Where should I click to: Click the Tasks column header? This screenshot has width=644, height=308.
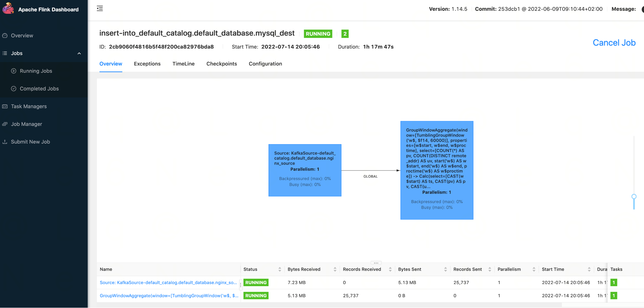tap(617, 269)
